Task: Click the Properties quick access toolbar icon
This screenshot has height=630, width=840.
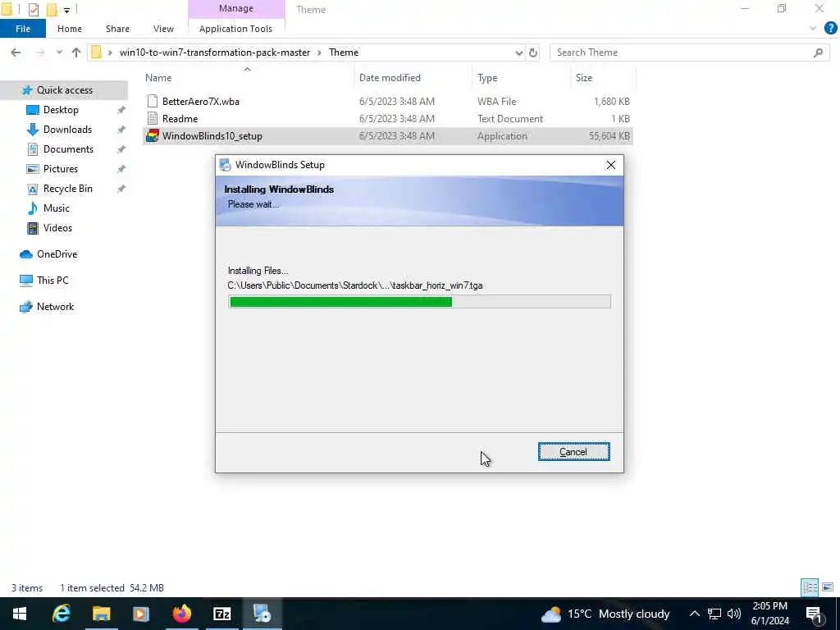Action: click(33, 9)
